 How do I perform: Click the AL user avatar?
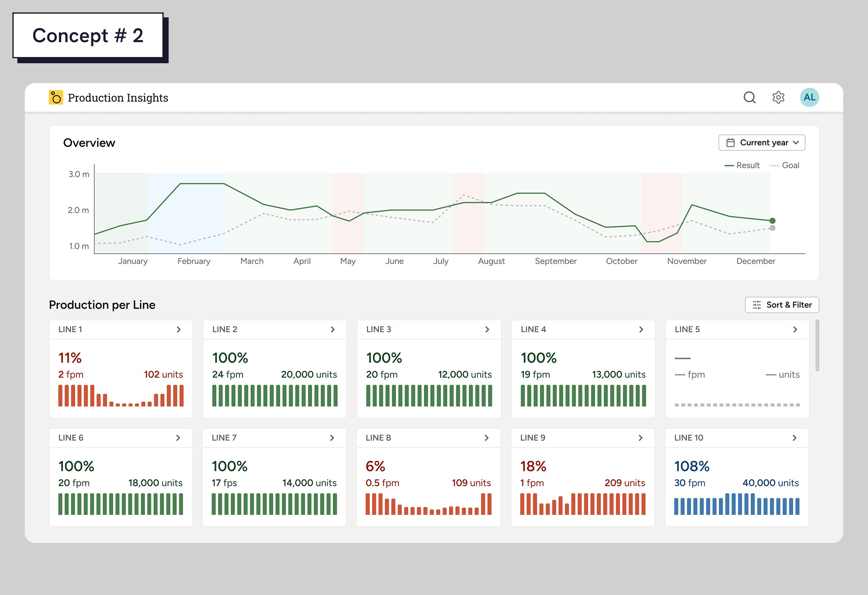pyautogui.click(x=809, y=98)
